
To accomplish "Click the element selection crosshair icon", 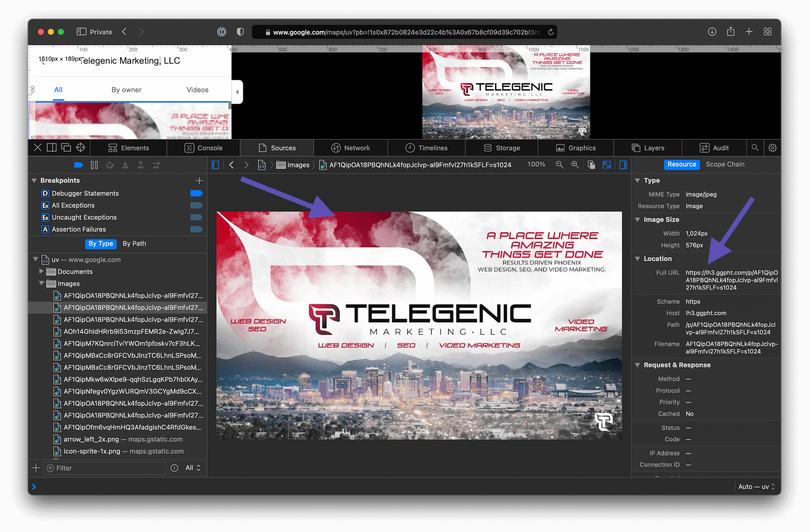I will tap(80, 148).
